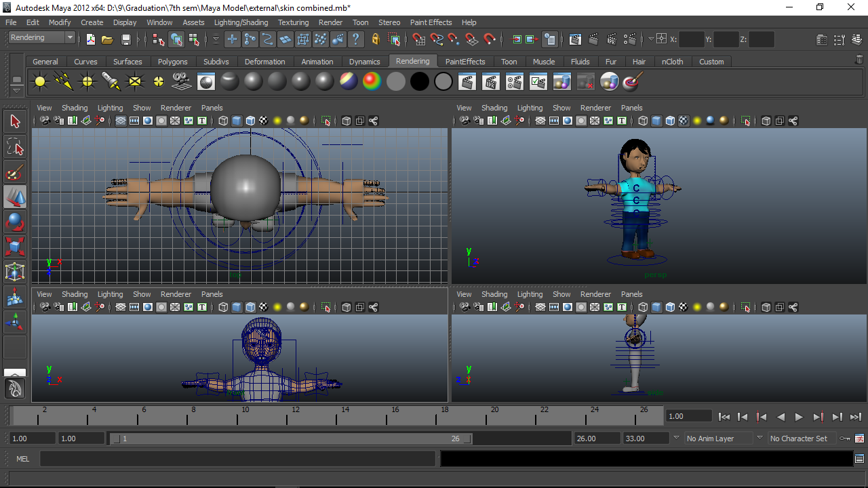The width and height of the screenshot is (868, 488).
Task: Play the animation forward
Action: pyautogui.click(x=799, y=416)
